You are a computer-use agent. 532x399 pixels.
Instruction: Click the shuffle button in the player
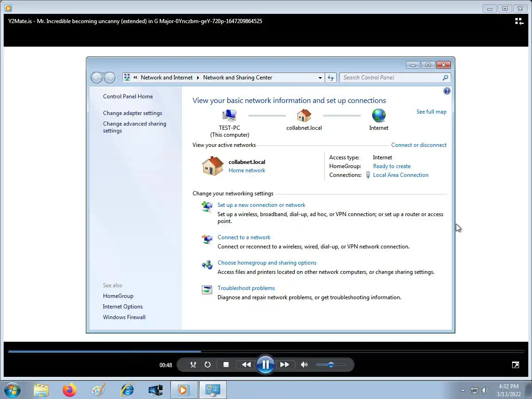tap(193, 365)
